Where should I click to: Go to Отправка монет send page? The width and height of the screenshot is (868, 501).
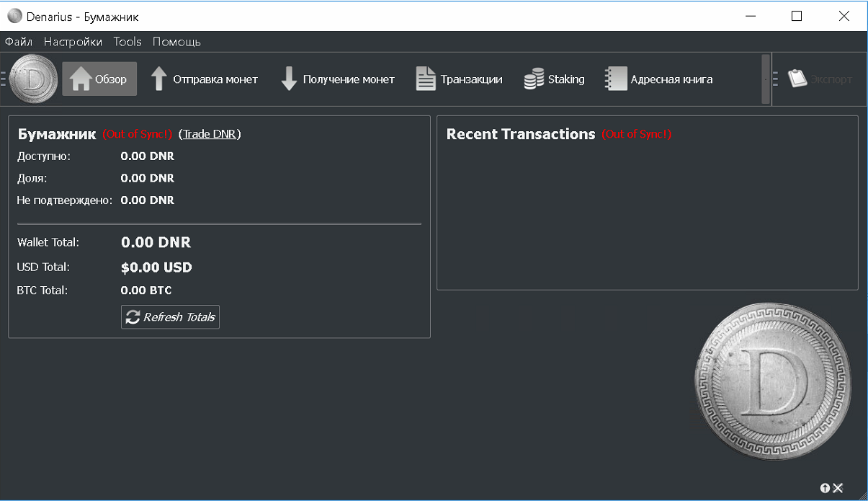(x=204, y=79)
